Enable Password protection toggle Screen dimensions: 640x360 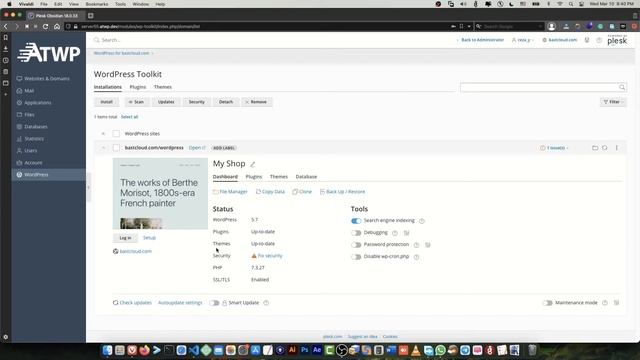tap(356, 245)
